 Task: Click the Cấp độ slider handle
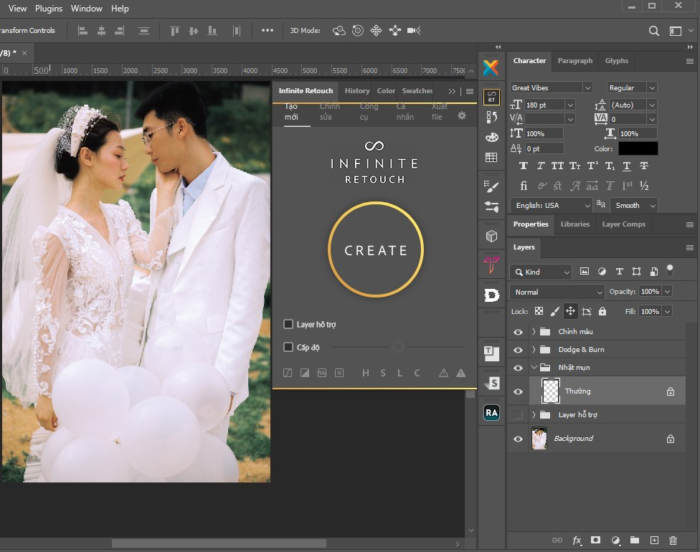pos(398,347)
